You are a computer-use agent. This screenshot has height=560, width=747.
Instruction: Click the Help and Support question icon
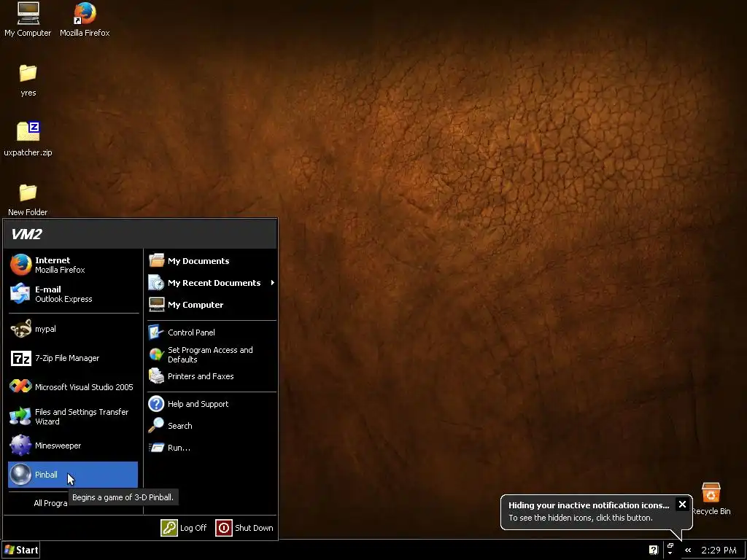156,403
